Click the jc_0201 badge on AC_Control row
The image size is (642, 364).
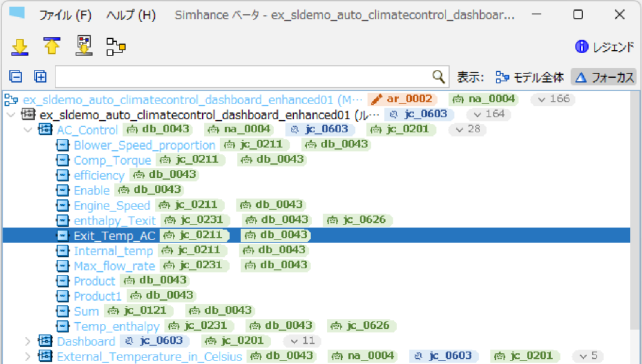pyautogui.click(x=402, y=129)
